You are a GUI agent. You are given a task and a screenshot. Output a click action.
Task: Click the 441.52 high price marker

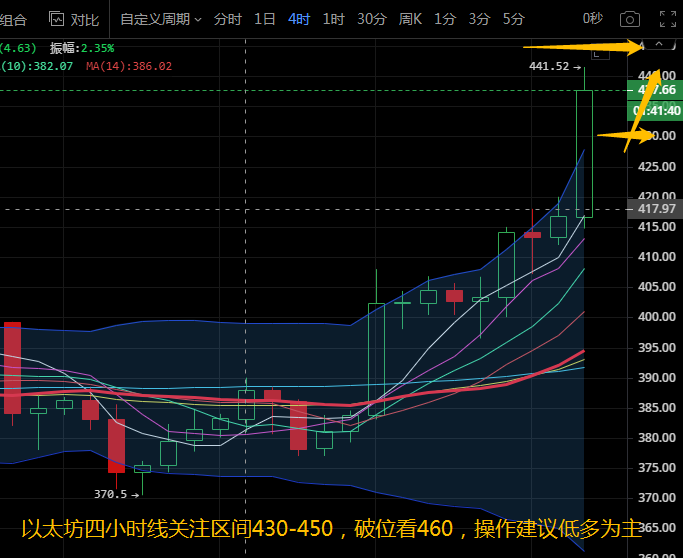tap(548, 67)
